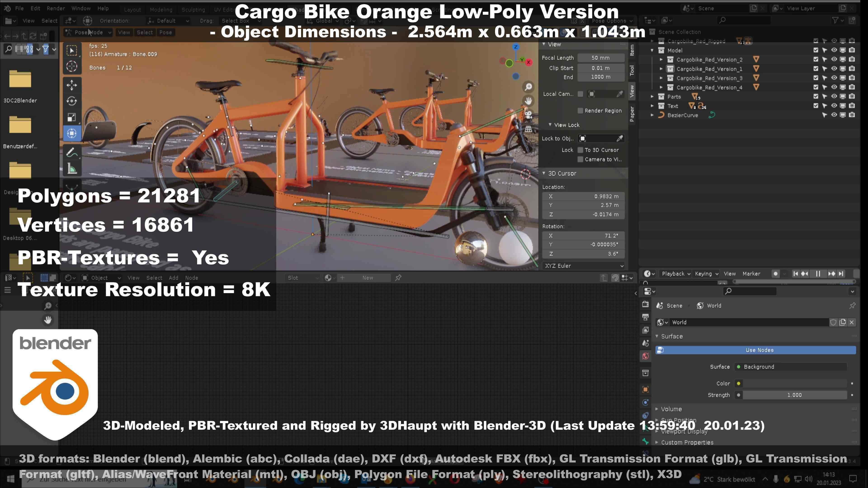Choose the Rotate tool
The height and width of the screenshot is (488, 868).
click(x=71, y=101)
